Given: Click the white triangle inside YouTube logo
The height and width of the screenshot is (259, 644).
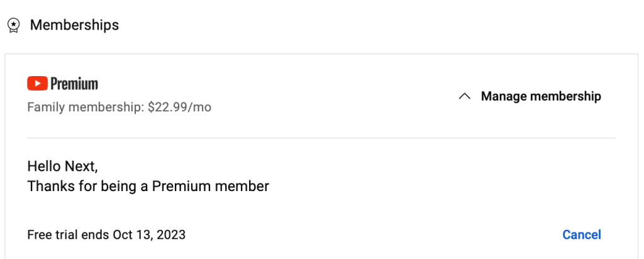Looking at the screenshot, I should [38, 84].
